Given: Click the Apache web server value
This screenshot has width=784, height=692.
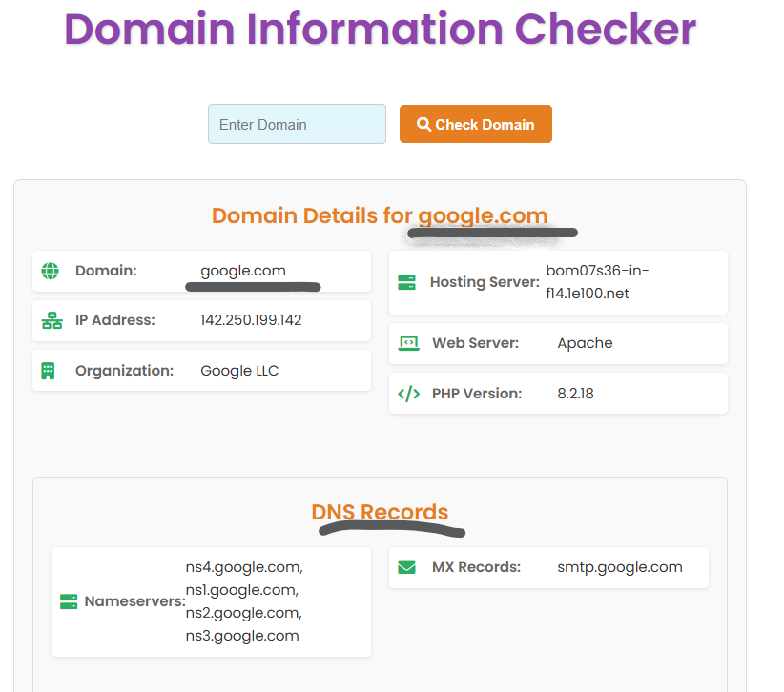Looking at the screenshot, I should pos(585,343).
